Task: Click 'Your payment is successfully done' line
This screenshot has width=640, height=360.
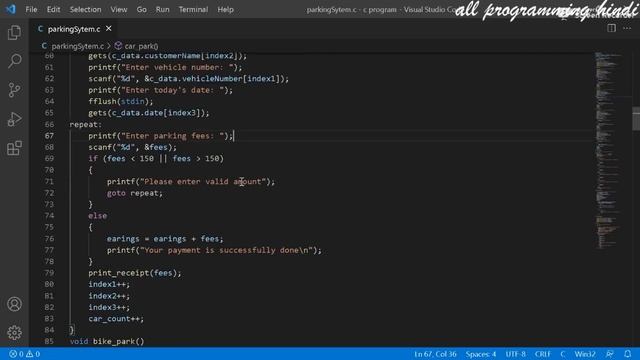Action: (x=214, y=250)
